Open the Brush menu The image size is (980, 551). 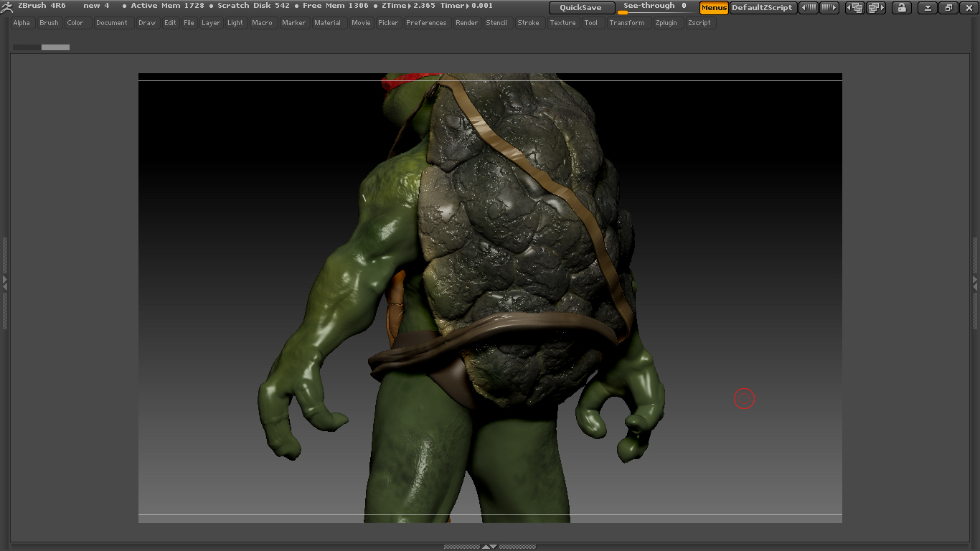[50, 23]
